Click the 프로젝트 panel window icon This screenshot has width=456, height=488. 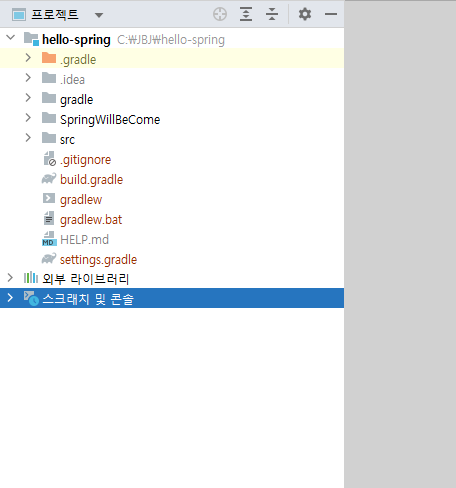19,15
